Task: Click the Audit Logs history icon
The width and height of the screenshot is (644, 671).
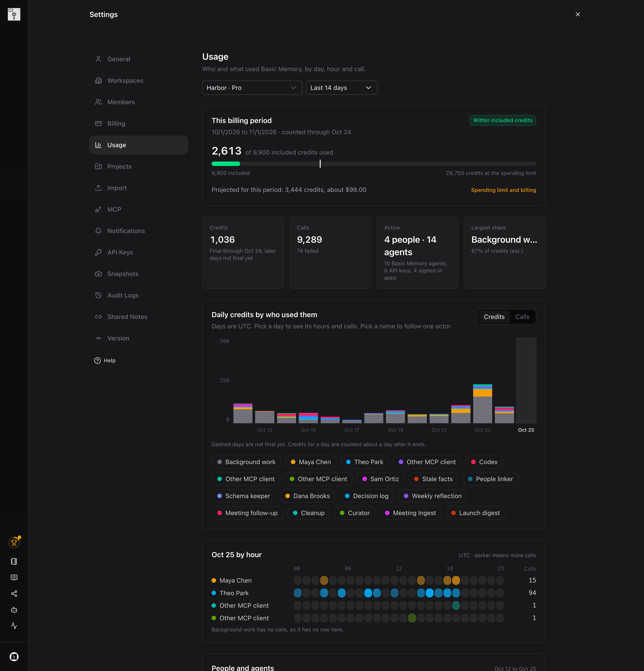Action: click(98, 295)
